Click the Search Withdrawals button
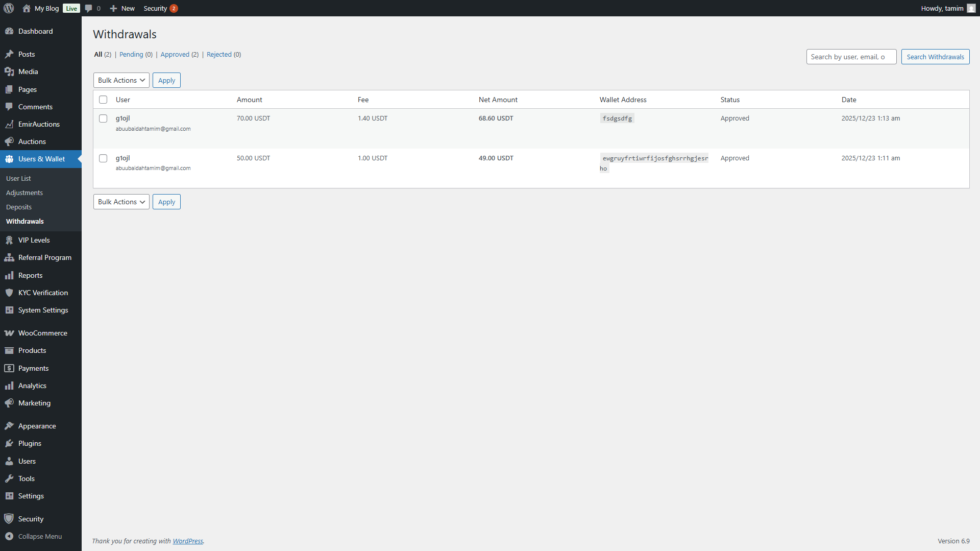This screenshot has height=551, width=980. coord(935,57)
